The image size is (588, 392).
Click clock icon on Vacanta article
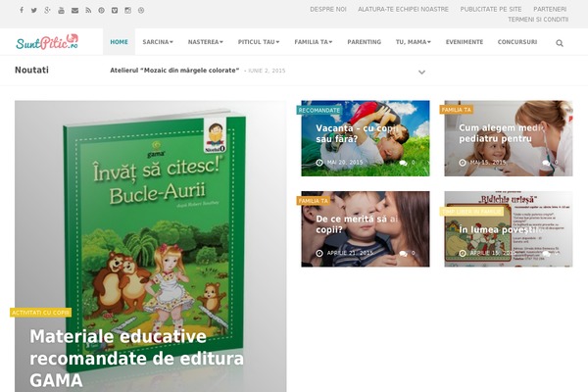(x=319, y=163)
